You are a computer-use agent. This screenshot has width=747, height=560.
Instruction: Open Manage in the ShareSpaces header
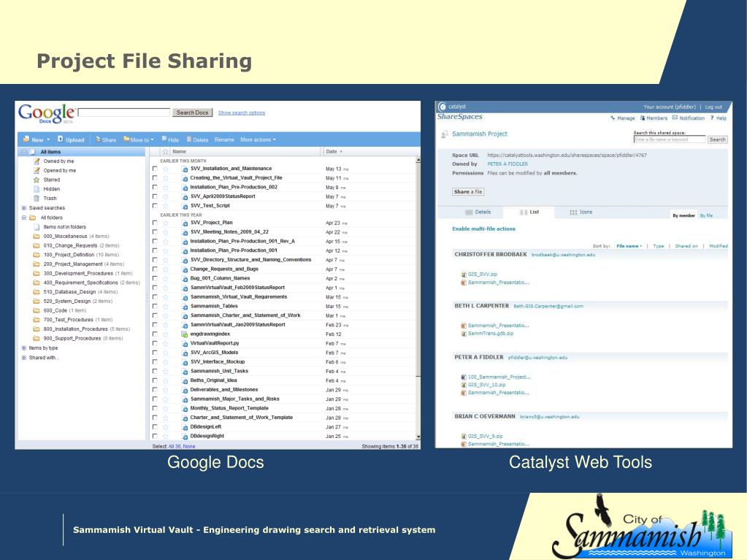click(622, 118)
